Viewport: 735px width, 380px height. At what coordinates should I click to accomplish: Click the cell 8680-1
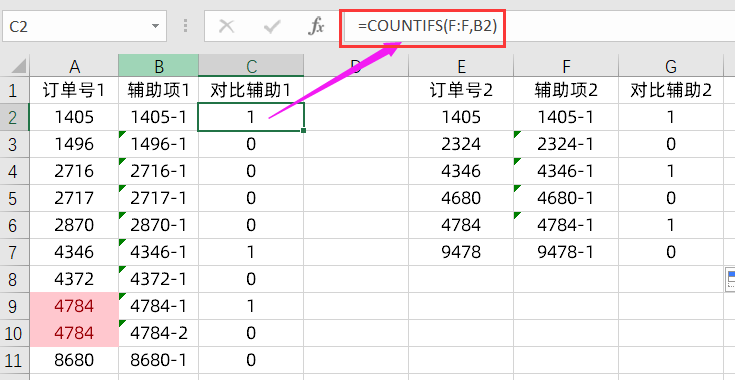tap(158, 360)
